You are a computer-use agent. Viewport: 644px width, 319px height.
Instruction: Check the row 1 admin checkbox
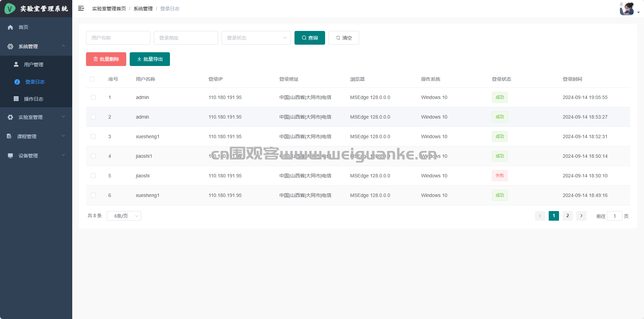coord(93,97)
